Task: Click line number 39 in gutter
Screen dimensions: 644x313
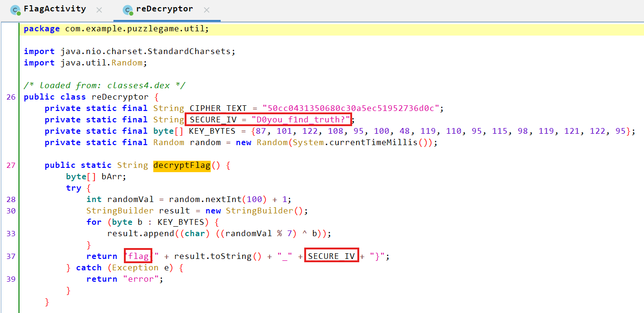Action: click(x=10, y=279)
